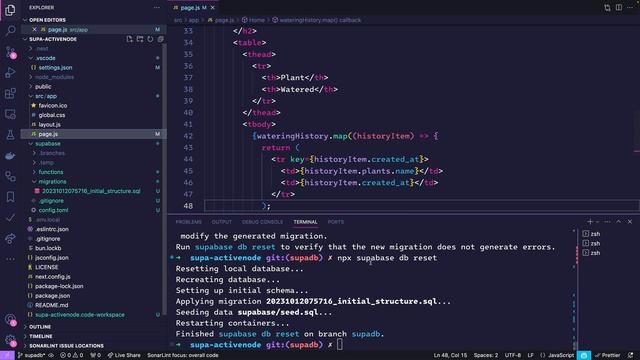The image size is (640, 360).
Task: Close the terminal panel
Action: 630,222
